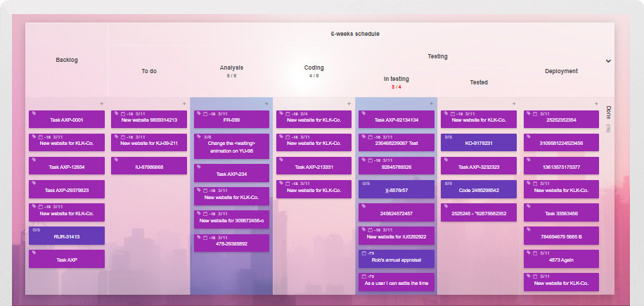Open the Task AXP-29379823 card
The height and width of the screenshot is (306, 644).
[67, 189]
